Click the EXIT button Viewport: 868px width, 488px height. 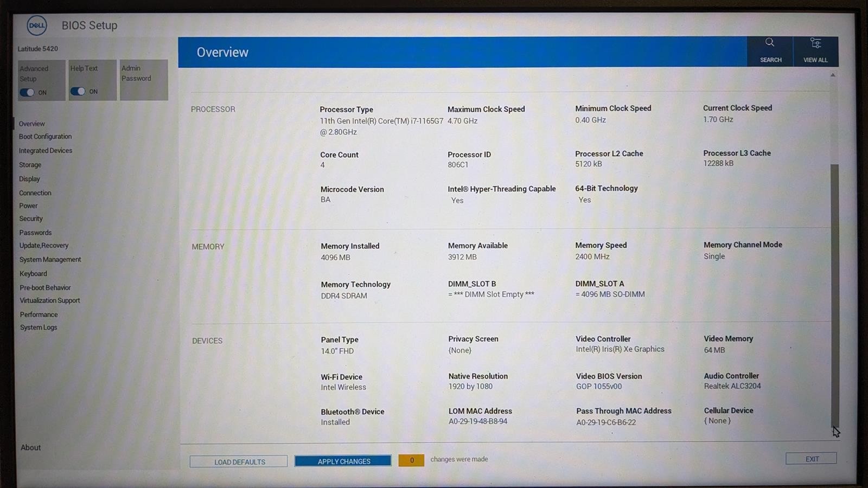coord(811,459)
